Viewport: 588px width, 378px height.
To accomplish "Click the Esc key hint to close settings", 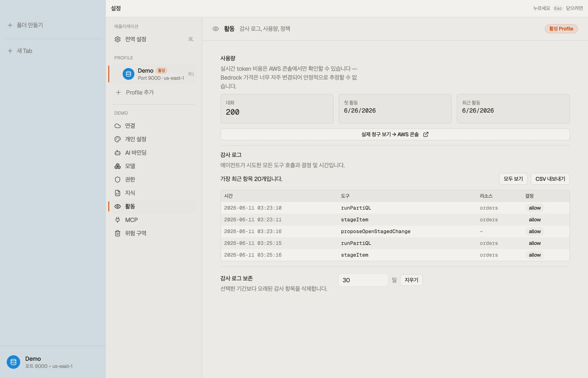I will click(x=558, y=8).
